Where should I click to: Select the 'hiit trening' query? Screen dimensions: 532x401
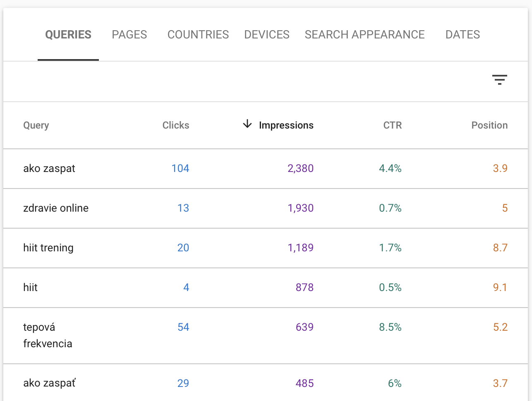click(48, 248)
